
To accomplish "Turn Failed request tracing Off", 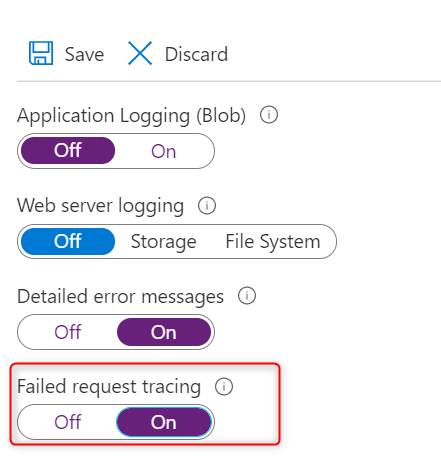I will point(68,422).
